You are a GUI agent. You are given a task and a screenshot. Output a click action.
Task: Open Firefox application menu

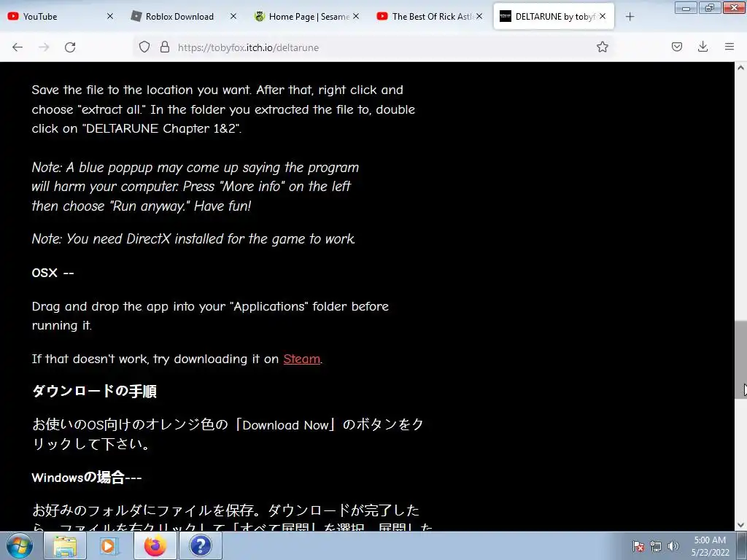(x=729, y=47)
